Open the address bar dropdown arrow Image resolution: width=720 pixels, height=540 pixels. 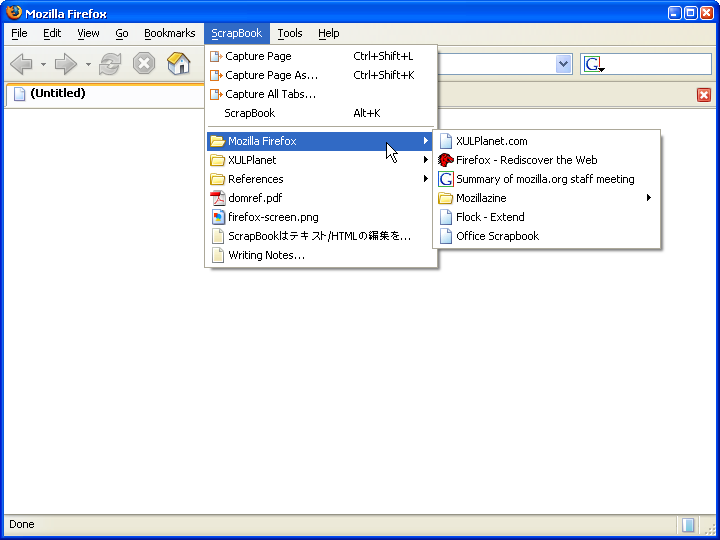(563, 64)
